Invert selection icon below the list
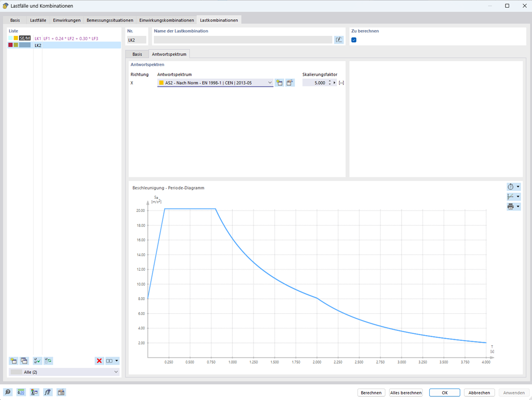Image resolution: width=532 pixels, height=400 pixels. 48,361
